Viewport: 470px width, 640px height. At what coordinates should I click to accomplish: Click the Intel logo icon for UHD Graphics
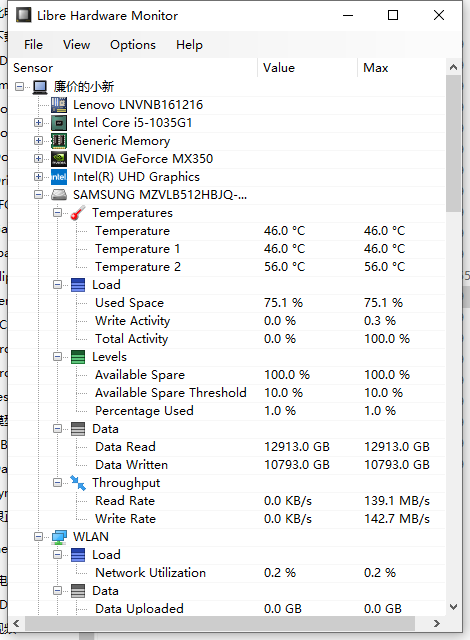click(59, 177)
